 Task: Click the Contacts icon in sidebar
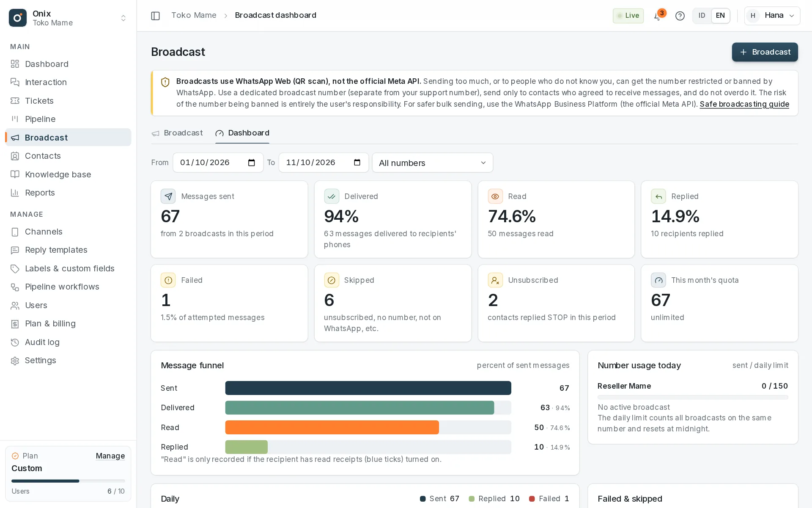(15, 156)
